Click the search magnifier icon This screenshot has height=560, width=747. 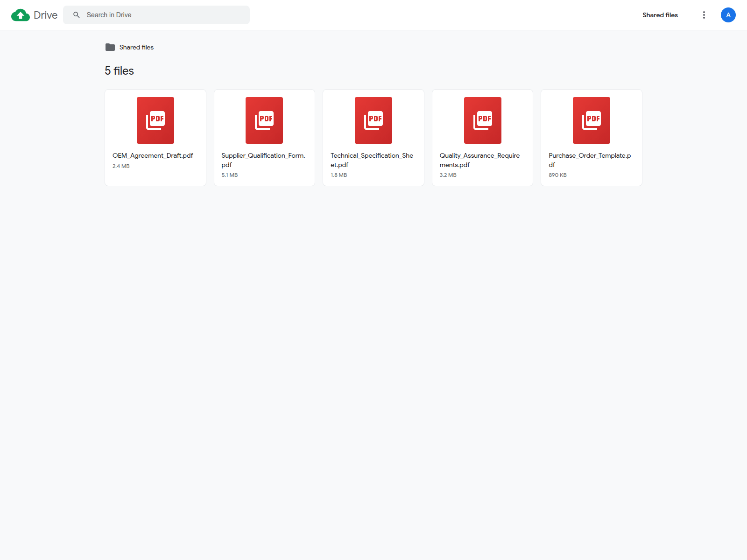(x=77, y=15)
